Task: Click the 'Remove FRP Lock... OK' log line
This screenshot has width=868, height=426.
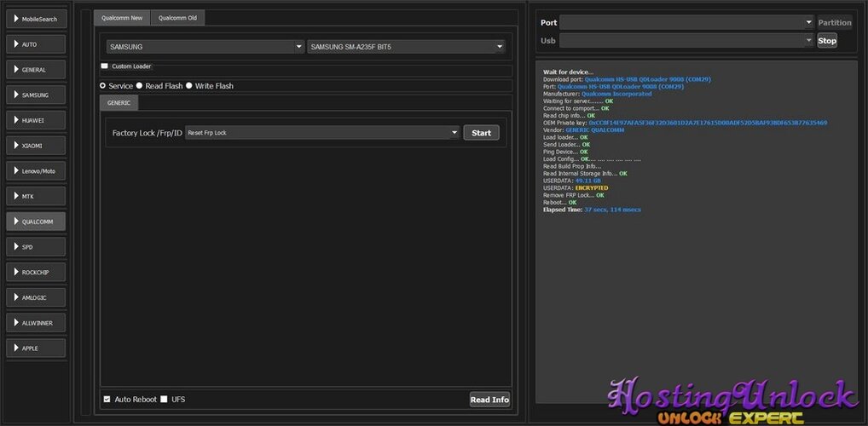Action: (574, 195)
